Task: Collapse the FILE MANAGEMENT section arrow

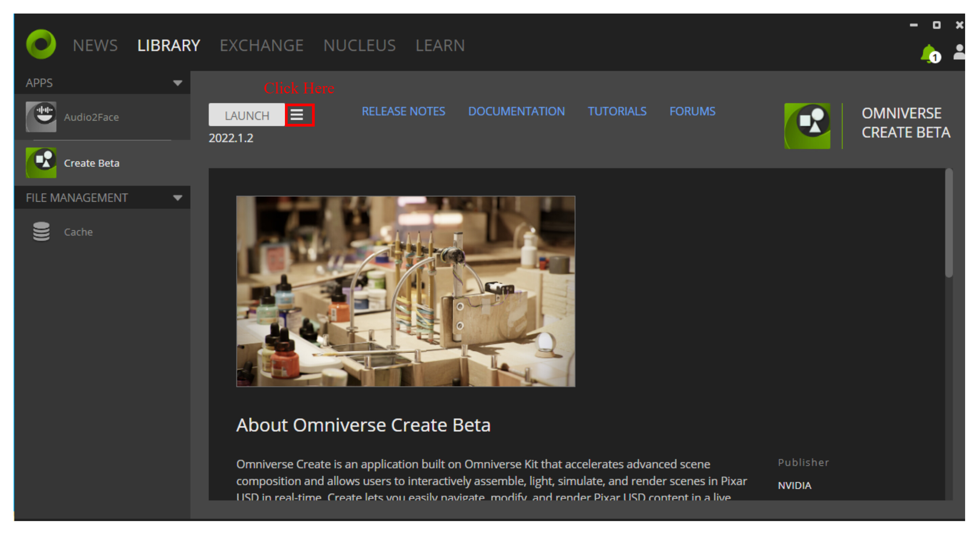Action: coord(177,198)
